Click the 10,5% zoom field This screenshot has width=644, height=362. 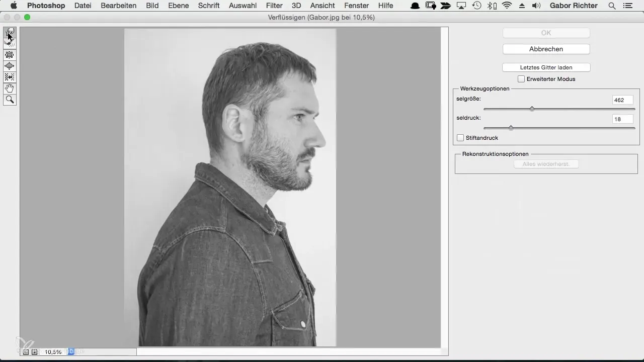(53, 352)
